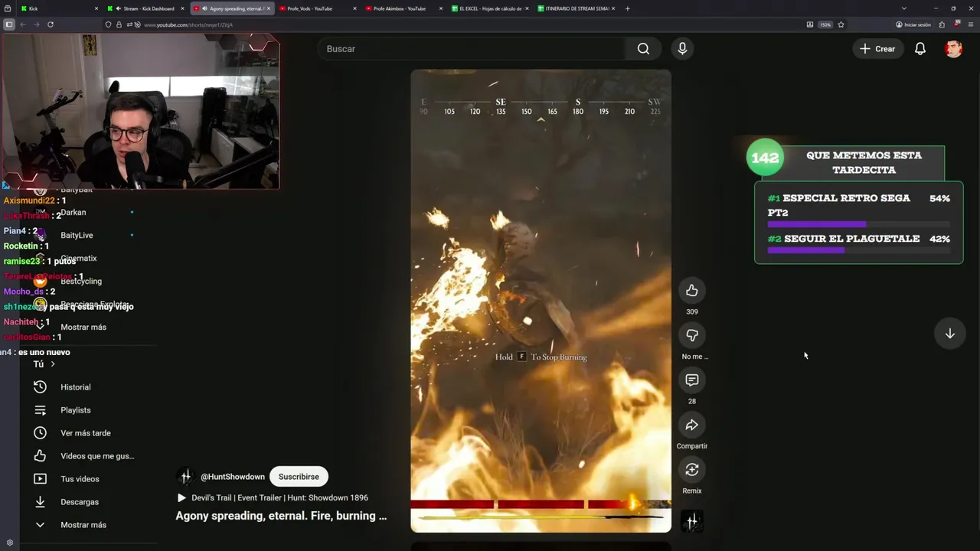Open comments on the Short
The height and width of the screenshot is (551, 980).
click(x=692, y=380)
